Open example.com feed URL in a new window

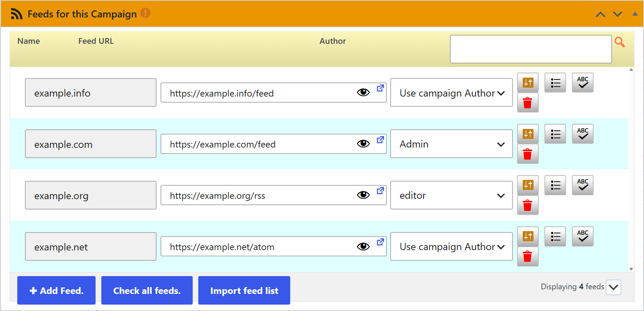point(380,139)
